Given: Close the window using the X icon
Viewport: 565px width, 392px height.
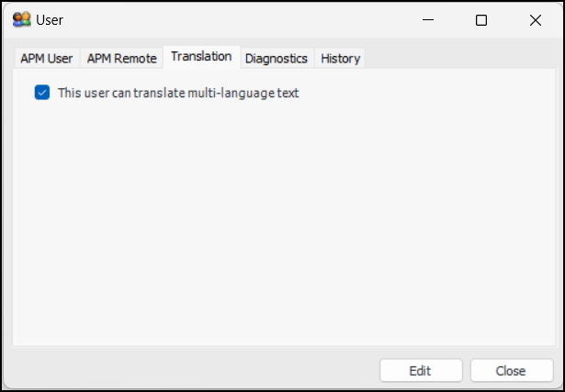Looking at the screenshot, I should tap(535, 20).
